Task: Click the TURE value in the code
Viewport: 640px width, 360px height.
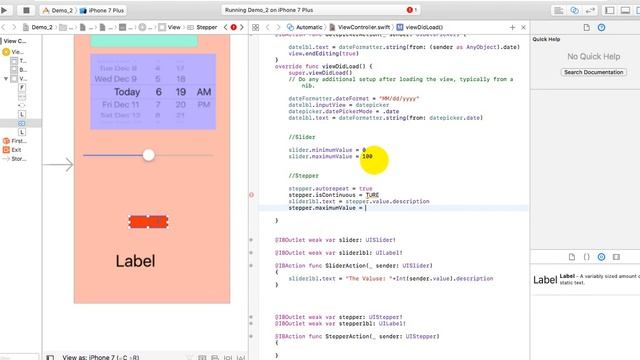Action: [372, 195]
